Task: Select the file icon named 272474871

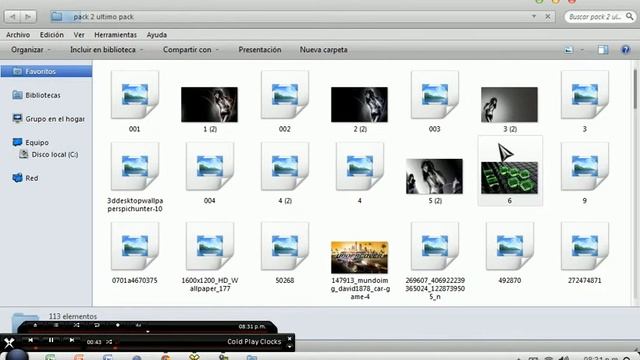Action: tap(584, 247)
